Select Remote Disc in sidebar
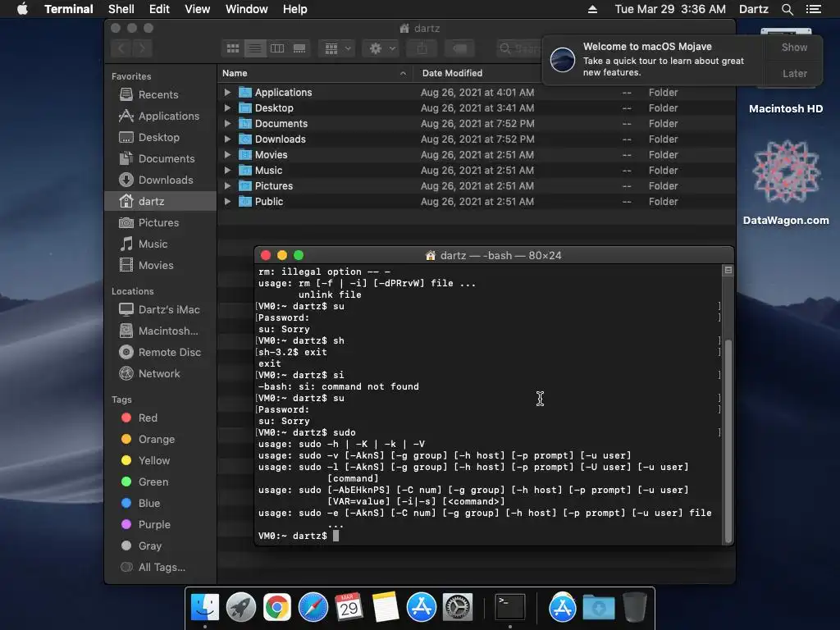 (x=161, y=352)
